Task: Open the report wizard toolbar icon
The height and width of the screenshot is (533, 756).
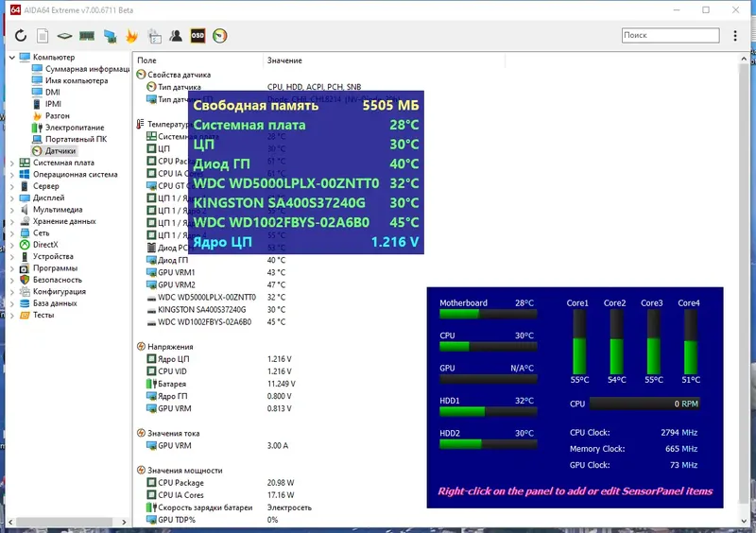Action: [155, 36]
